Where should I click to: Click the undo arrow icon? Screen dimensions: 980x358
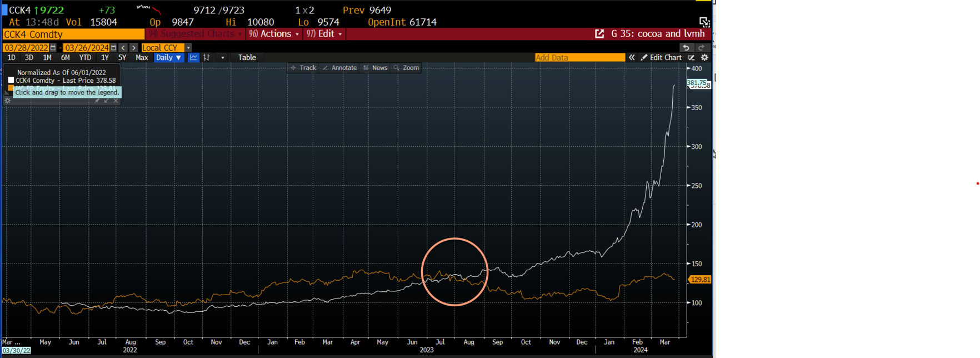686,48
